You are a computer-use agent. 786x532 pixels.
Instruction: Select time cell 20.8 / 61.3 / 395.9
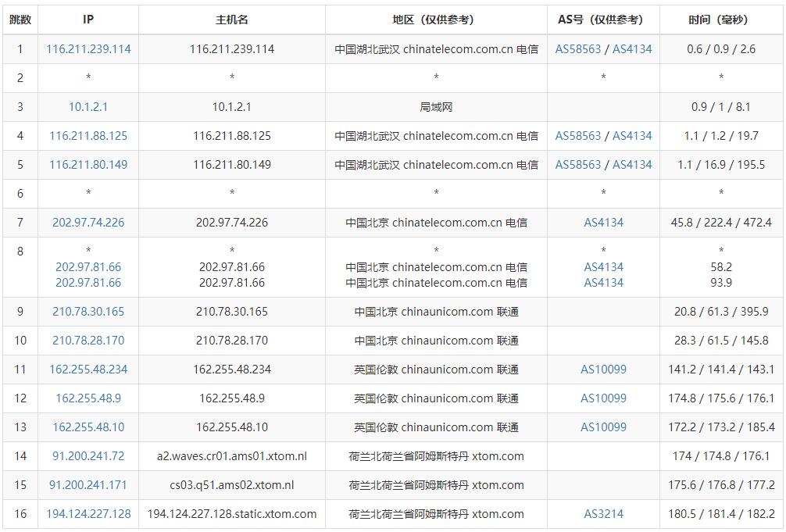pyautogui.click(x=721, y=312)
